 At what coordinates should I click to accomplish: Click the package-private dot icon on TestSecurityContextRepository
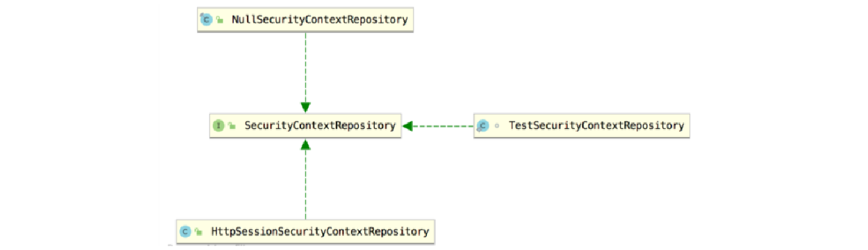497,125
